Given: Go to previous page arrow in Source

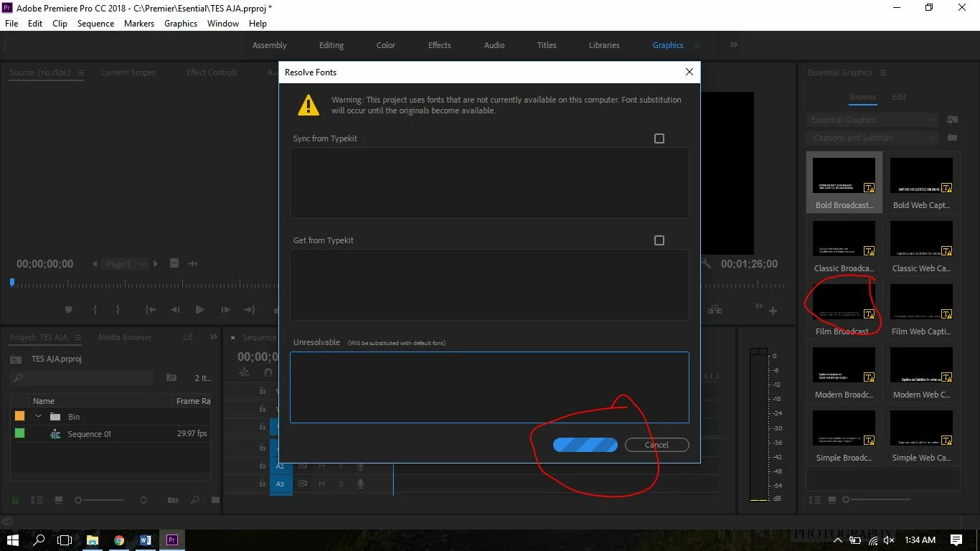Looking at the screenshot, I should click(95, 264).
